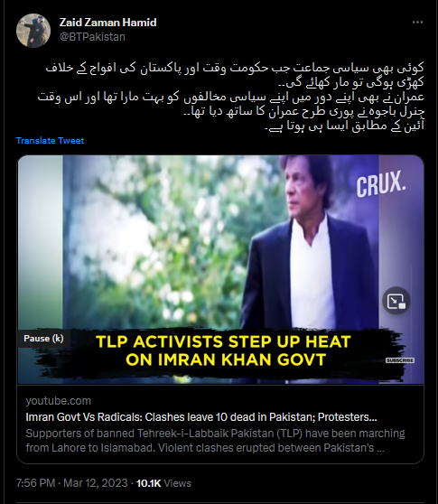Image resolution: width=438 pixels, height=504 pixels.
Task: Click the 7:56 PM timestamp
Action: [x=35, y=483]
